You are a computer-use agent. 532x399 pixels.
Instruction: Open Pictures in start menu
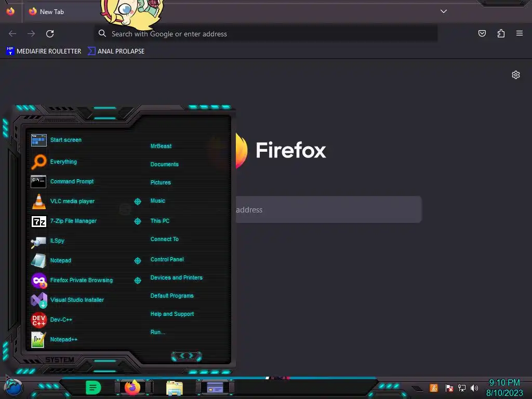[x=161, y=182]
